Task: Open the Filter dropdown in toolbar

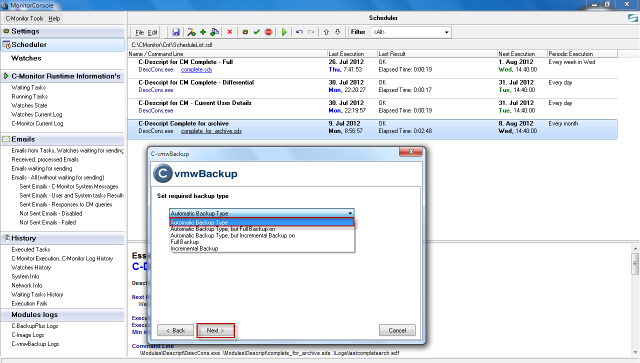Action: (411, 32)
